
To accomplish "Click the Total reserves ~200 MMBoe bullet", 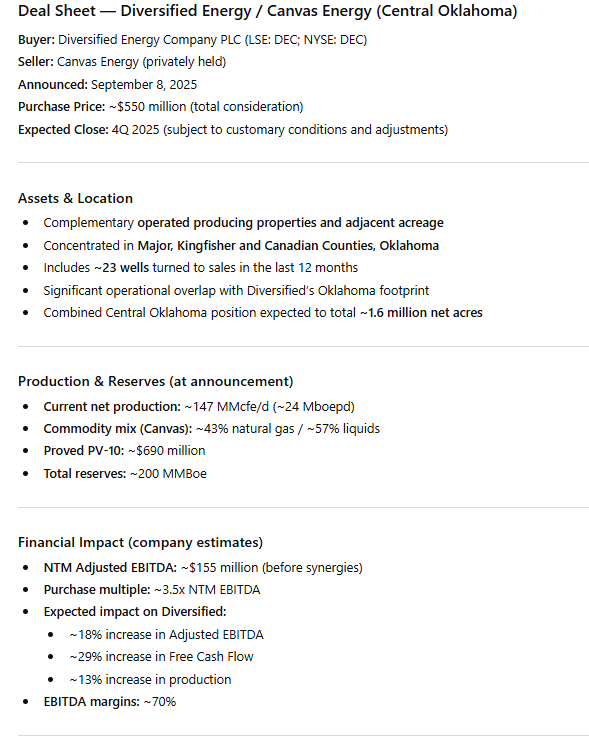I will (125, 473).
